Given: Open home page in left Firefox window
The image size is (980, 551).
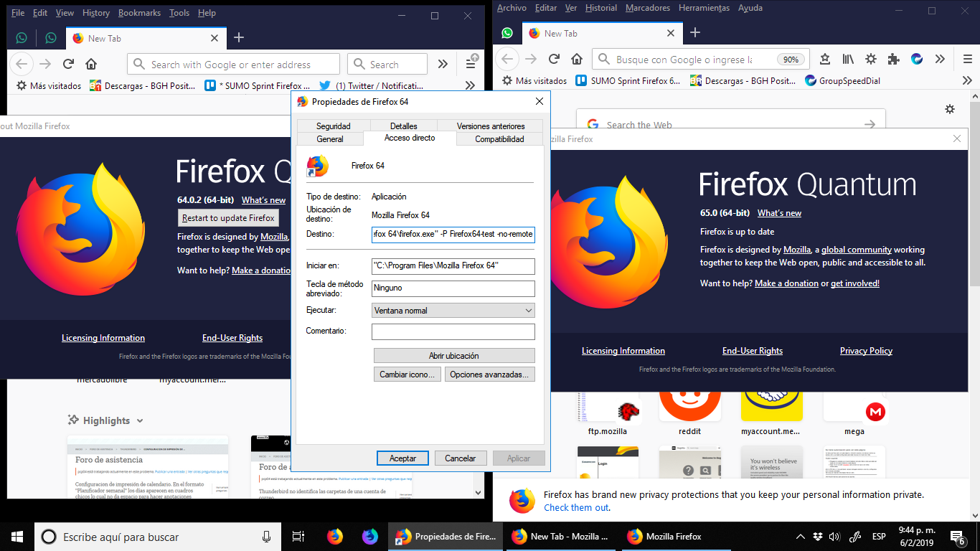Looking at the screenshot, I should click(x=91, y=64).
